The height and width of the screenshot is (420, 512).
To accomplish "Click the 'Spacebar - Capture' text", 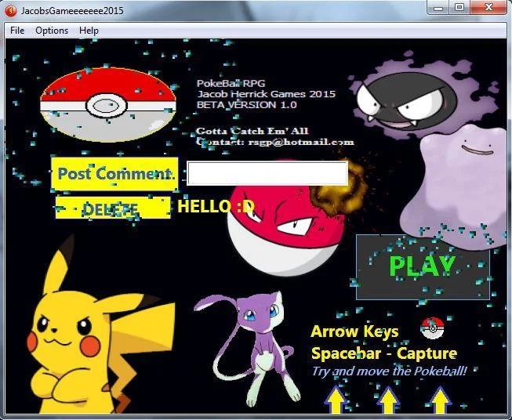I will [384, 353].
